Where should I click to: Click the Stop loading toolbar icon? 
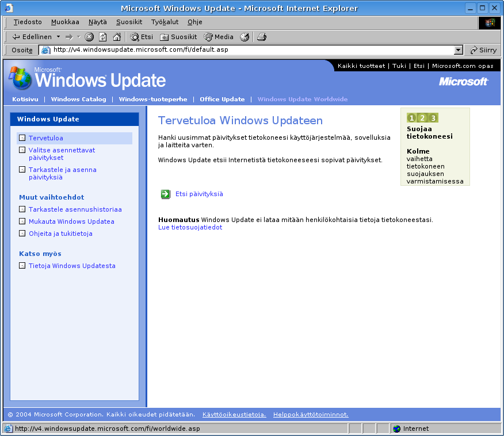click(89, 37)
